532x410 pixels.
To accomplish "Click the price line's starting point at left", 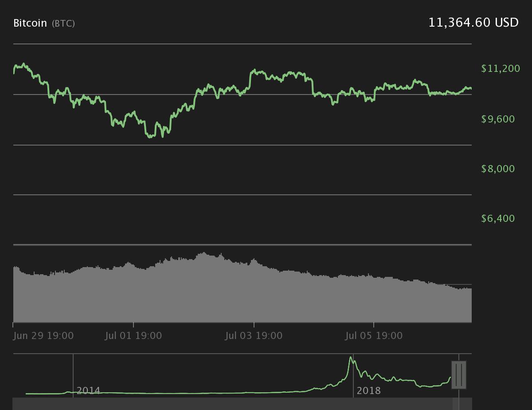I will (x=14, y=73).
